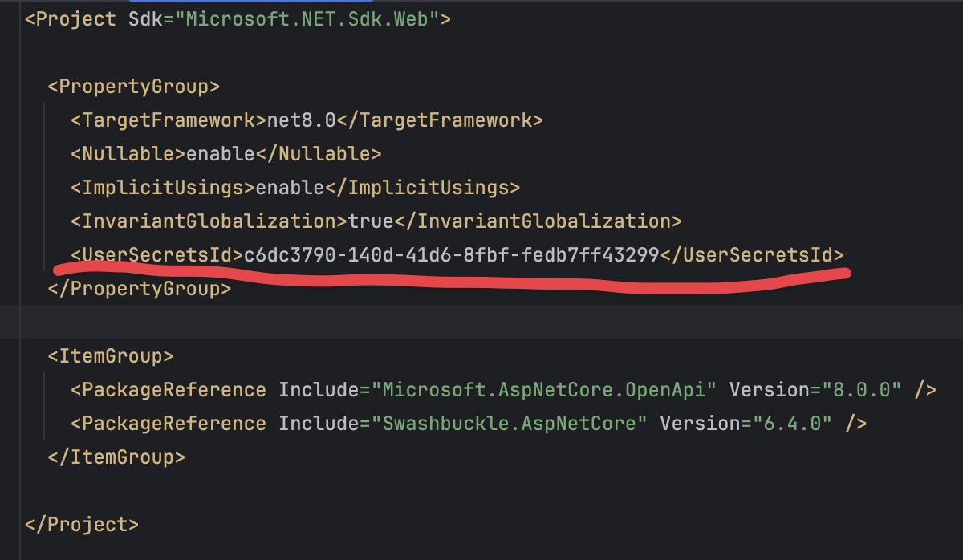
Task: Click the opening TargetFramework tag
Action: (x=169, y=120)
